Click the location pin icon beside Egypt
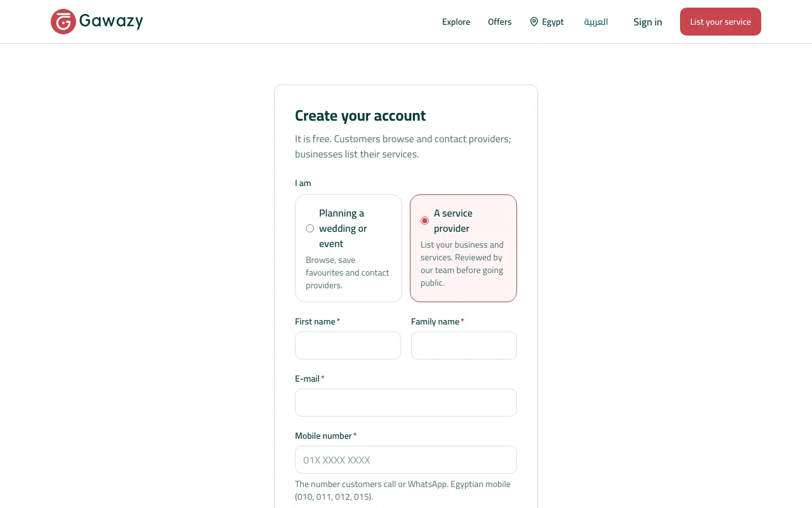 (x=534, y=22)
